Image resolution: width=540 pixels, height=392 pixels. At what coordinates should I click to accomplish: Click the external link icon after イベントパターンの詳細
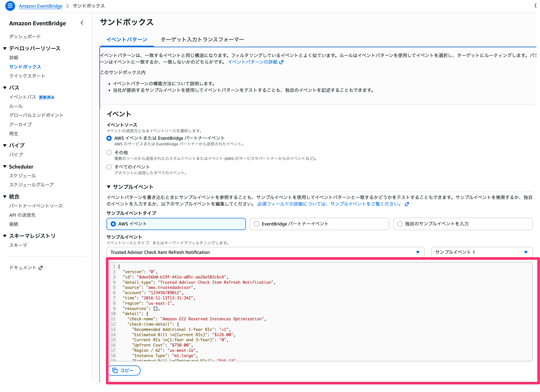tap(282, 62)
